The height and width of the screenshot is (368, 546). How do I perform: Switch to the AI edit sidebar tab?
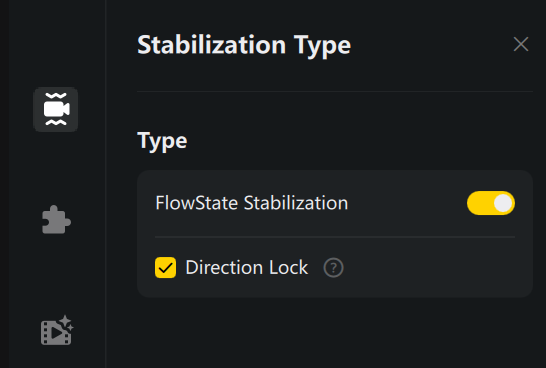coord(57,331)
